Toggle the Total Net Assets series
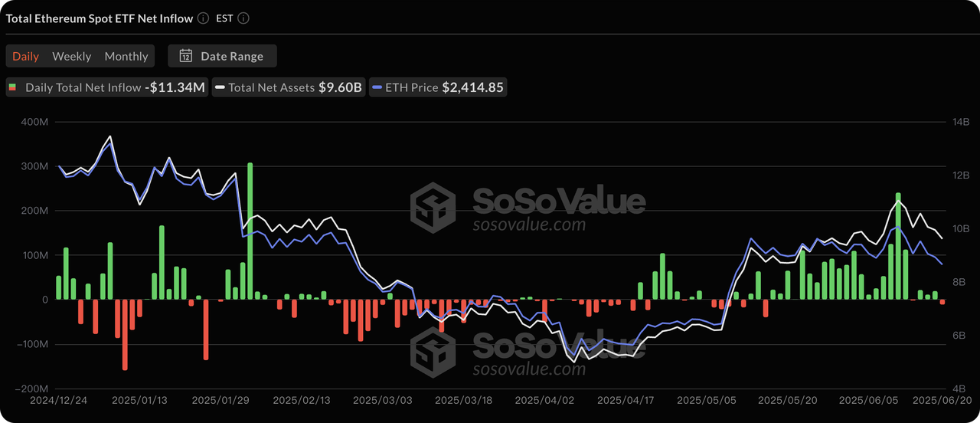This screenshot has width=980, height=423. coord(289,87)
